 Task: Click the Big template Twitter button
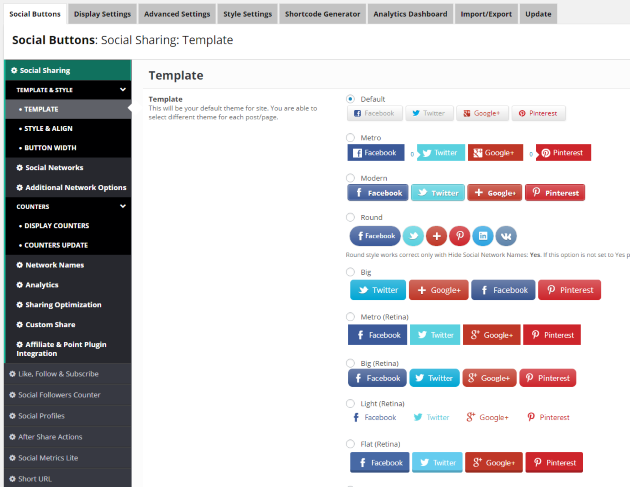[x=378, y=290]
